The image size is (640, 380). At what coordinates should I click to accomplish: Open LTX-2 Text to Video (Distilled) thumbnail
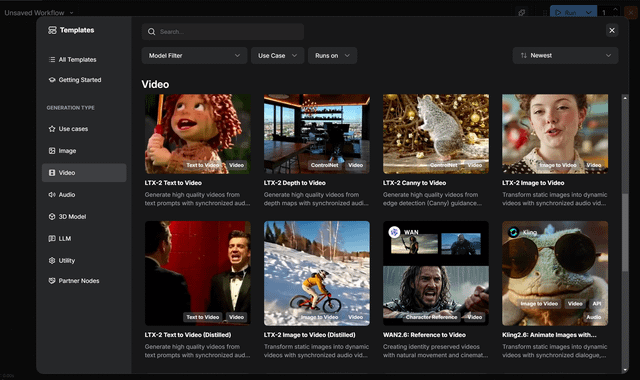[x=198, y=273]
